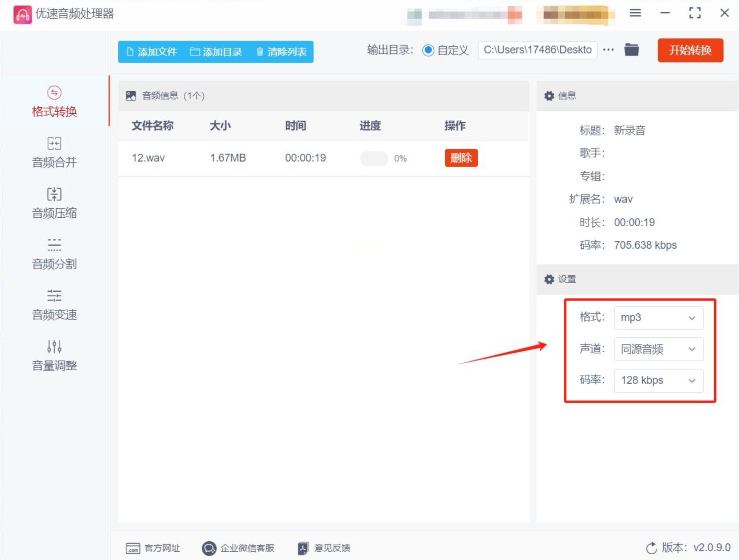This screenshot has height=560, width=739.
Task: Expand the 格式 mp3 dropdown
Action: [658, 318]
